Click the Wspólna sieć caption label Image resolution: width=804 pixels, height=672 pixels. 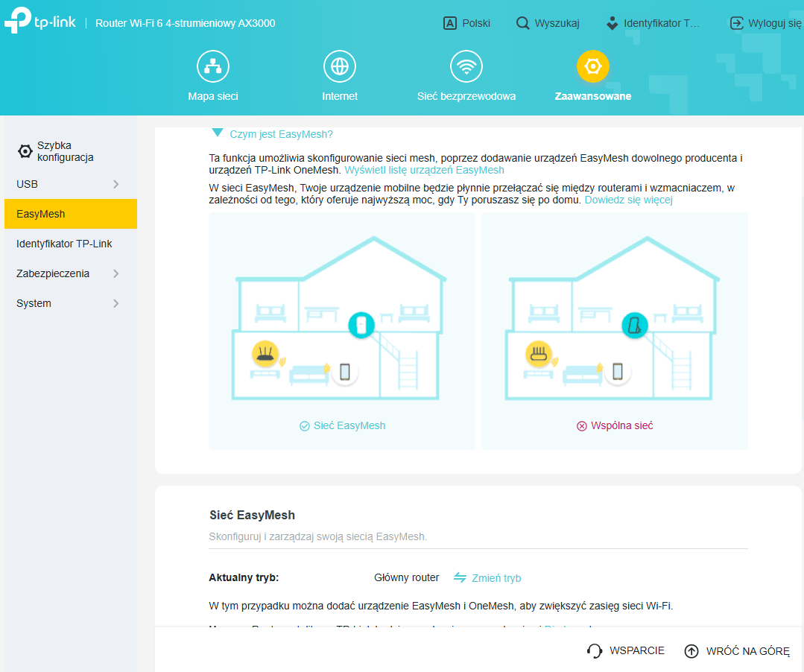(621, 426)
